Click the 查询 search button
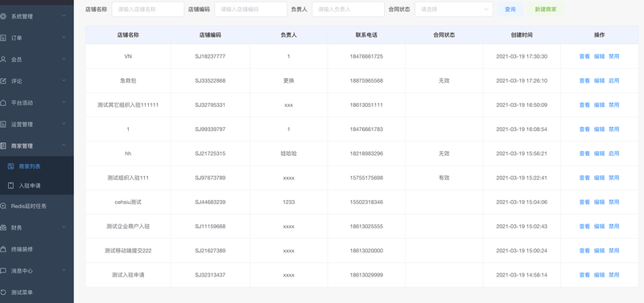 click(510, 9)
